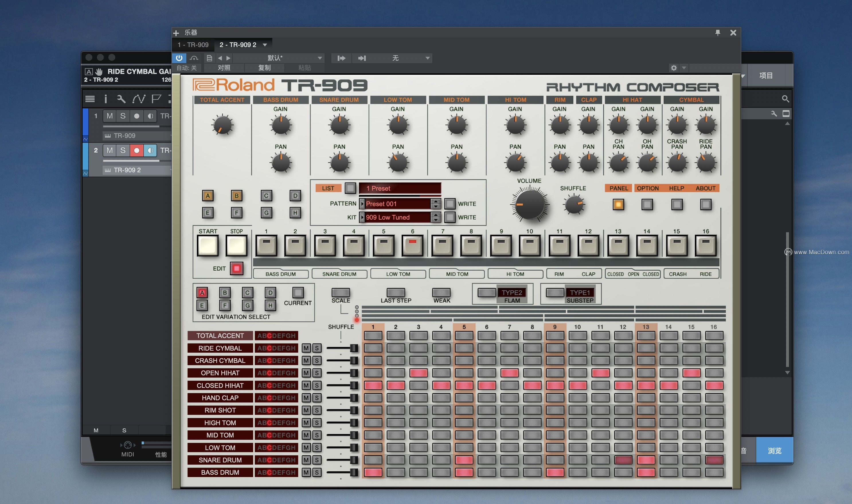Open the OPTION panel button
This screenshot has width=852, height=504.
[x=647, y=204]
